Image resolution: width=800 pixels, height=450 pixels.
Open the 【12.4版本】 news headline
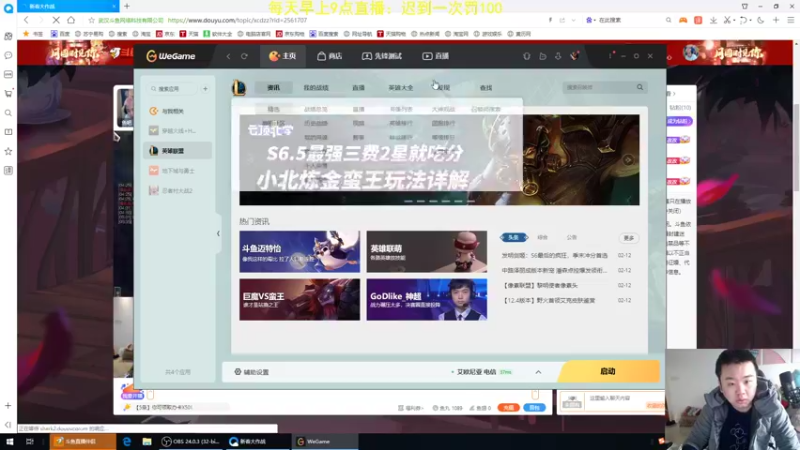548,301
